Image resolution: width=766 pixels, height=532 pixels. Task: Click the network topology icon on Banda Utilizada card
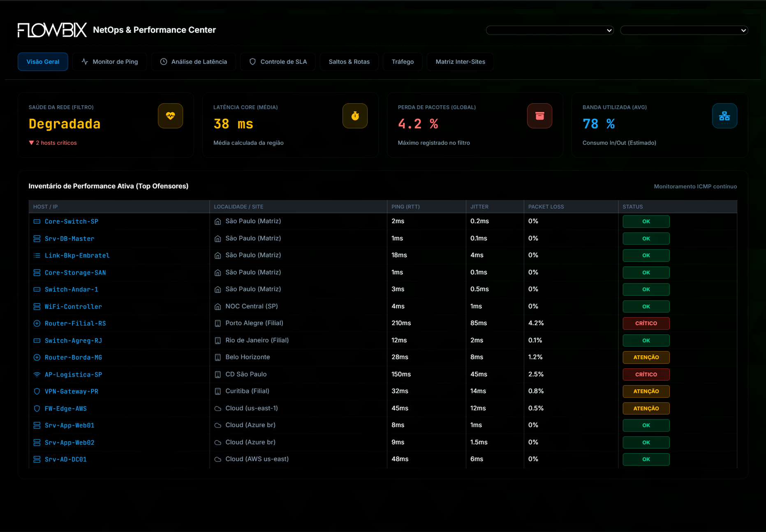tap(724, 116)
